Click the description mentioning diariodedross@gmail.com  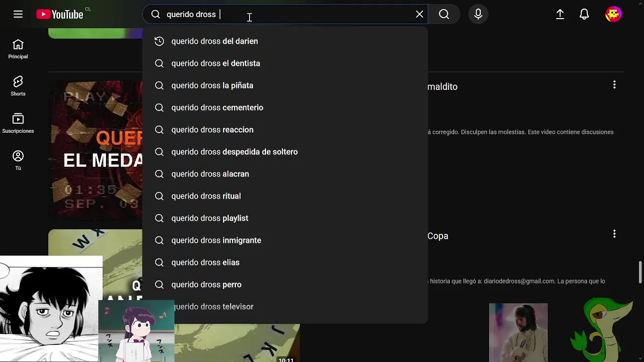coord(516,281)
